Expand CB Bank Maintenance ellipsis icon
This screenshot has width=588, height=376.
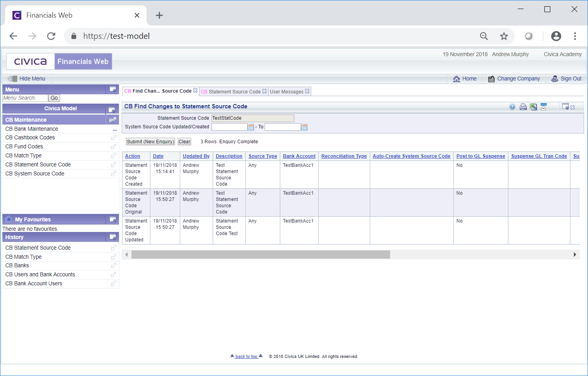[x=115, y=130]
